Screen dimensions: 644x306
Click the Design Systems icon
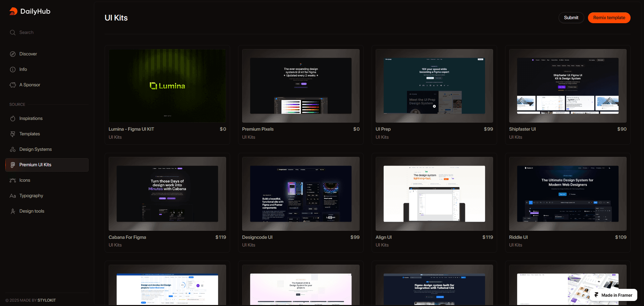(x=13, y=149)
